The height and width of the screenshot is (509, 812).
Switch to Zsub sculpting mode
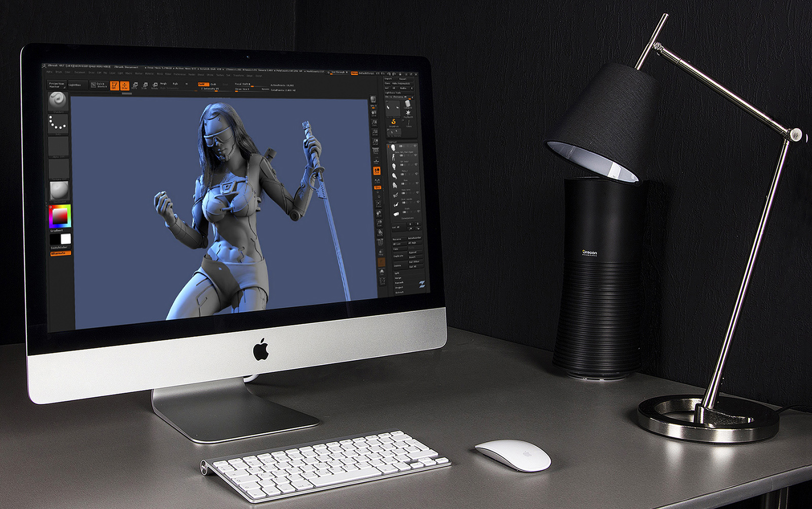pos(213,84)
